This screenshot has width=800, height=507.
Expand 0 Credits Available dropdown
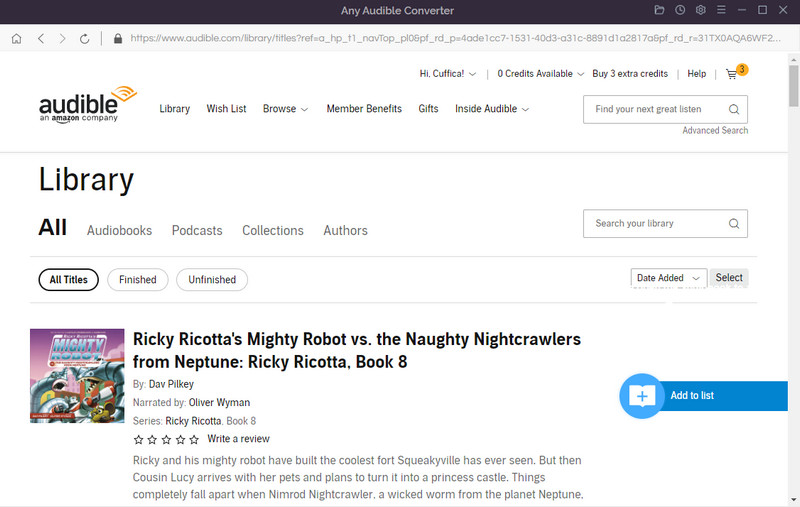(540, 74)
